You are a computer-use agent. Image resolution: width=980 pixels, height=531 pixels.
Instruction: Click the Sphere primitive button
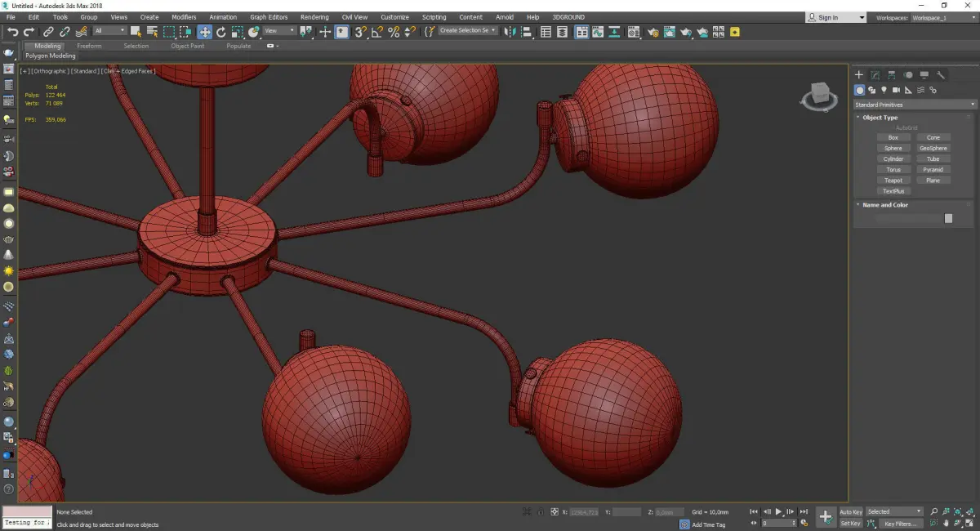[893, 149]
